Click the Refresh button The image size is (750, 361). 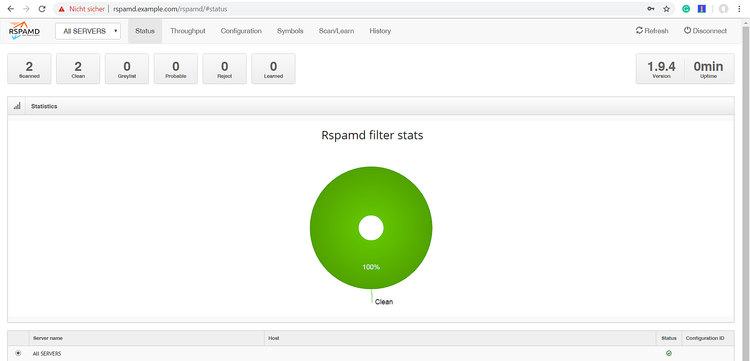(x=652, y=31)
